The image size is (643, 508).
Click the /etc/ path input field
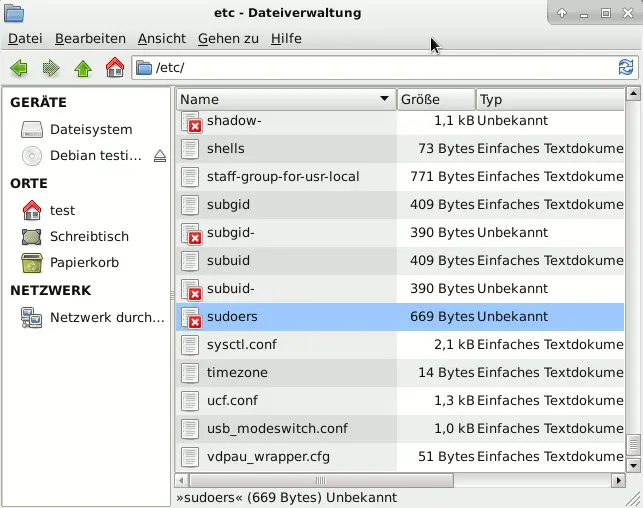pos(380,68)
